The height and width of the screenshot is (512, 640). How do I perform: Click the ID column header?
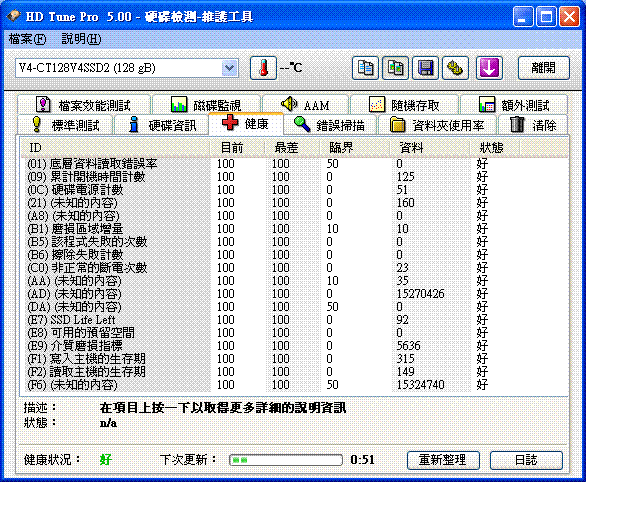click(x=115, y=147)
